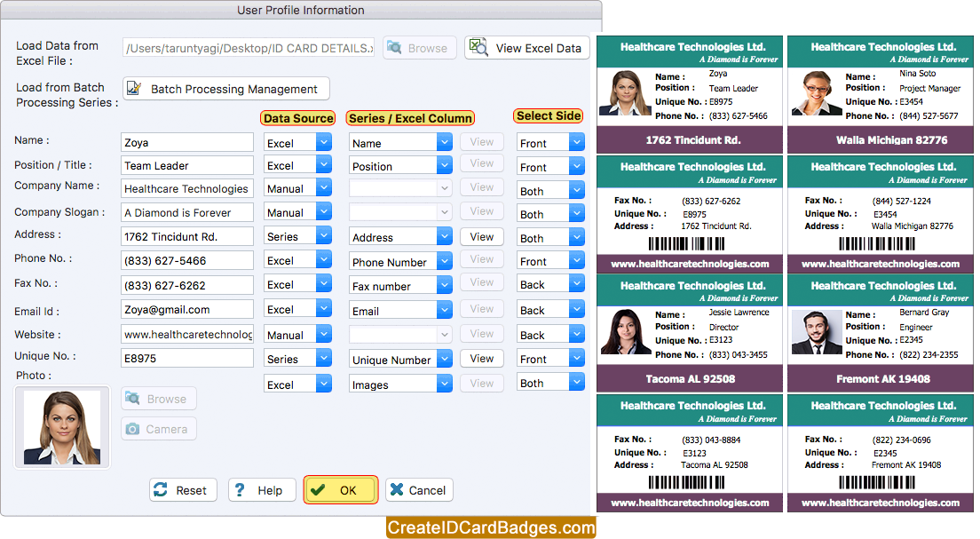Screen dimensions: 980x539
Task: Click the Position field containing Team Leader
Action: [x=187, y=165]
